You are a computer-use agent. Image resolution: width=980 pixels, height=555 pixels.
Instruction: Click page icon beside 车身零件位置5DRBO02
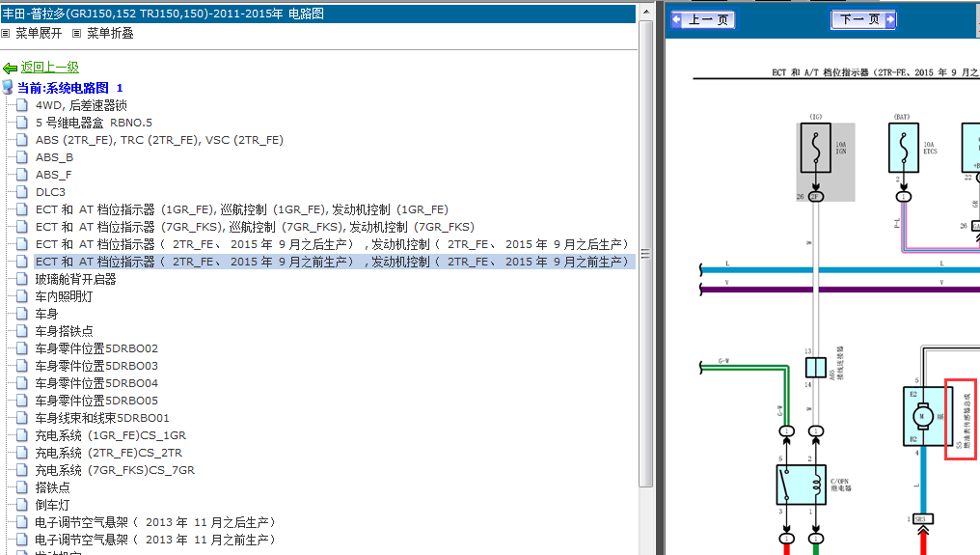(22, 347)
